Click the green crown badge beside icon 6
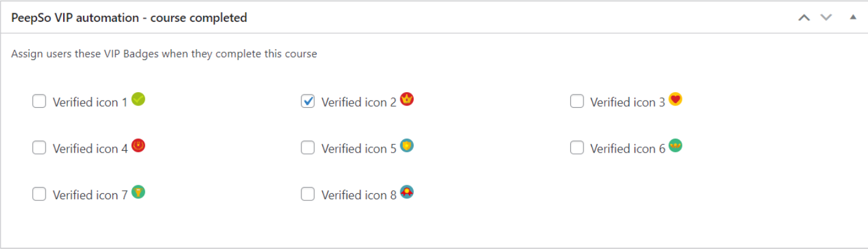Screen dimensions: 868x249 (x=676, y=146)
